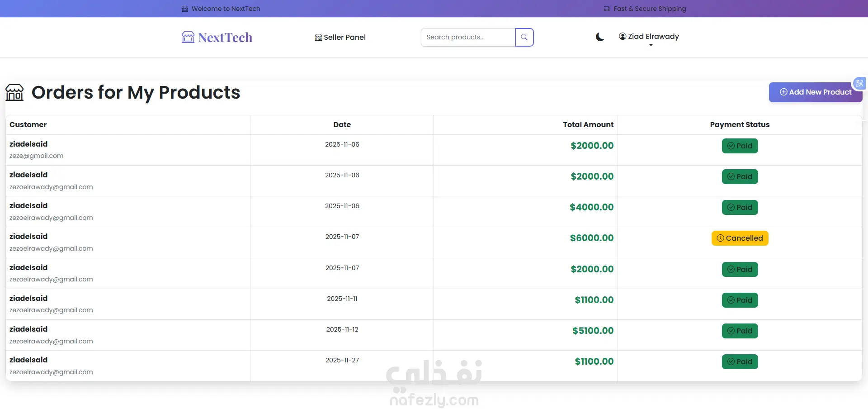Click the zeze@gmail.com customer email
The height and width of the screenshot is (409, 868).
(36, 156)
